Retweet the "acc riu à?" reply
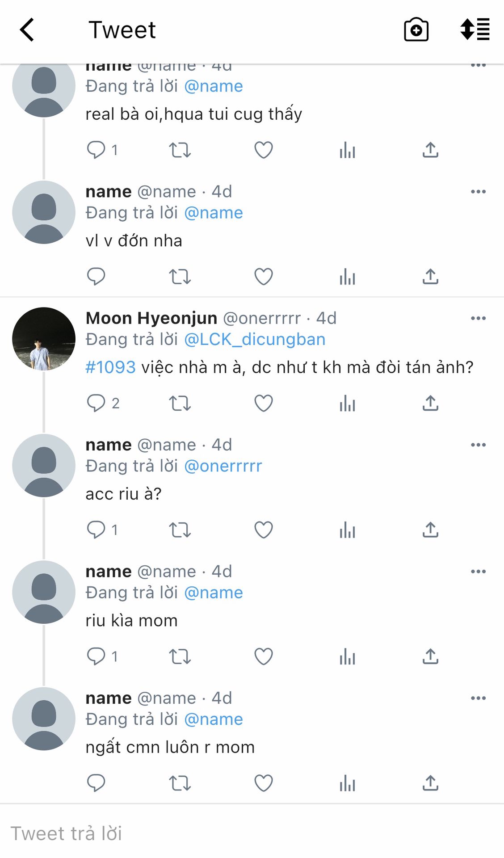 (x=180, y=530)
